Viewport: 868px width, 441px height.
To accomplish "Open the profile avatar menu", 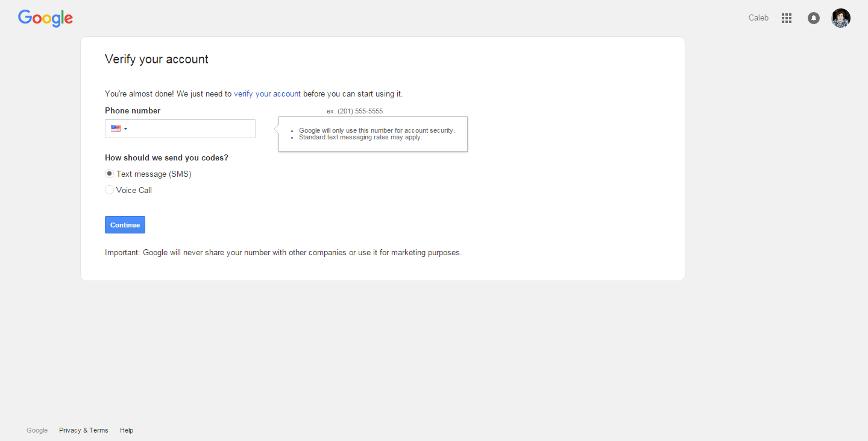I will (841, 18).
